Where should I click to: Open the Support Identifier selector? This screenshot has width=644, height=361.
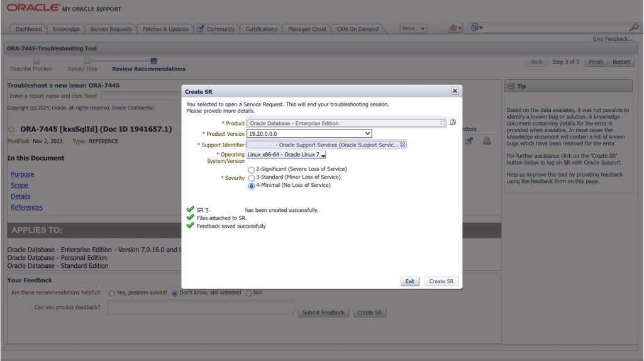326,145
